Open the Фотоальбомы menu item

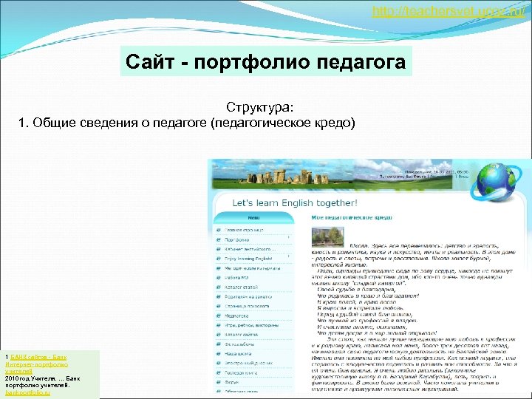click(x=239, y=344)
